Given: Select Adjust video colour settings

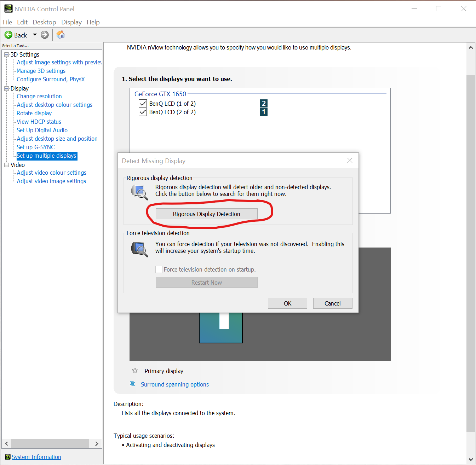Looking at the screenshot, I should (52, 173).
